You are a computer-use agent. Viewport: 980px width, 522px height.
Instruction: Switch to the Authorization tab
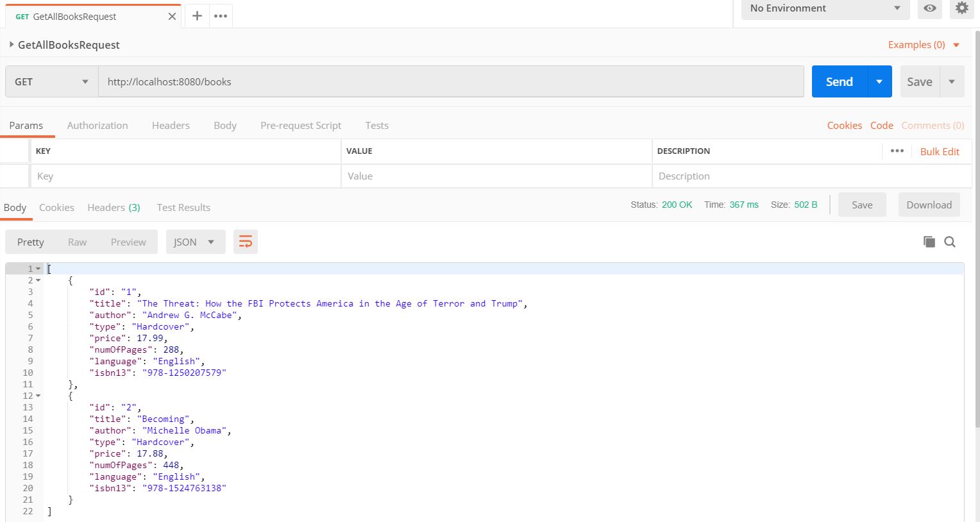97,126
